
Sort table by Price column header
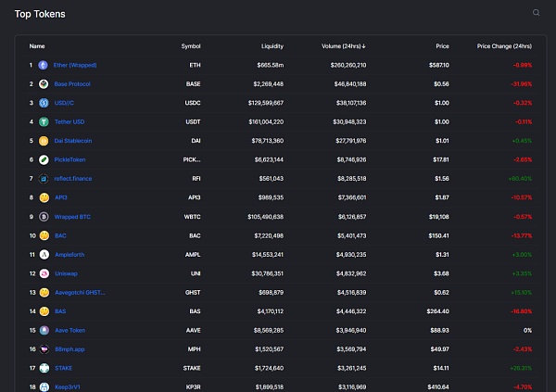[442, 46]
